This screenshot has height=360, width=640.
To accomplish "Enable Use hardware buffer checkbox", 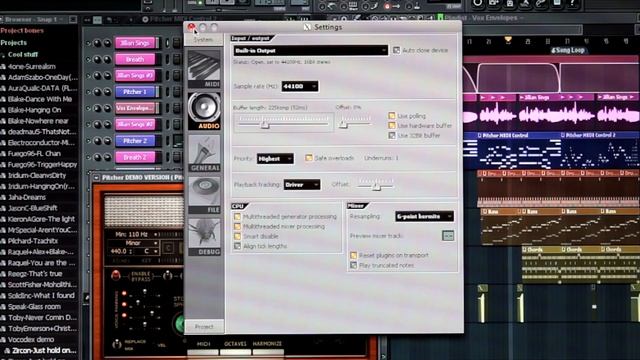I will pos(392,125).
